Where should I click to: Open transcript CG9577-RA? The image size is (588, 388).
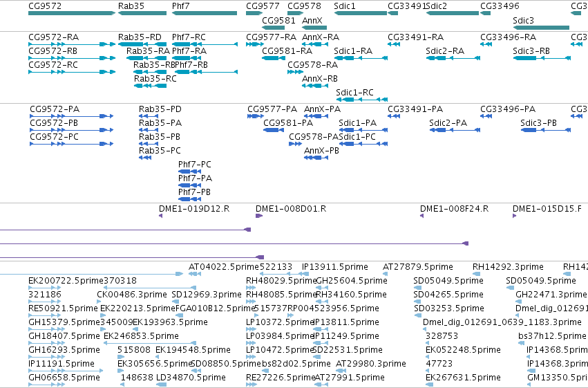[x=271, y=37]
